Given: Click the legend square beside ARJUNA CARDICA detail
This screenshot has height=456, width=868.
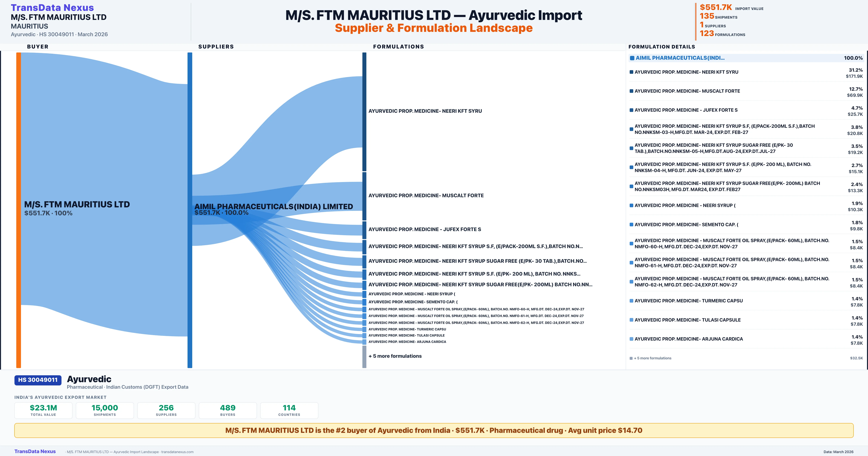Looking at the screenshot, I should [631, 339].
